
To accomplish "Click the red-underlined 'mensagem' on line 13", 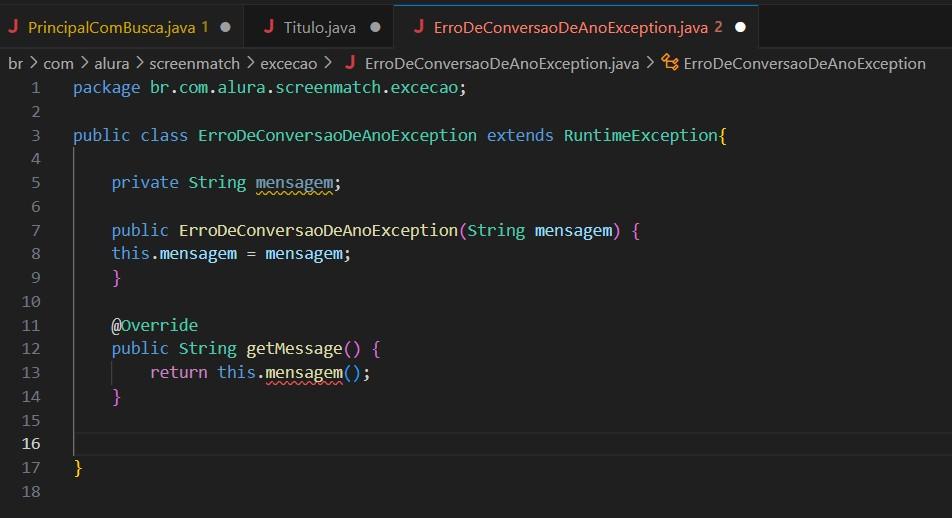I will click(x=304, y=373).
